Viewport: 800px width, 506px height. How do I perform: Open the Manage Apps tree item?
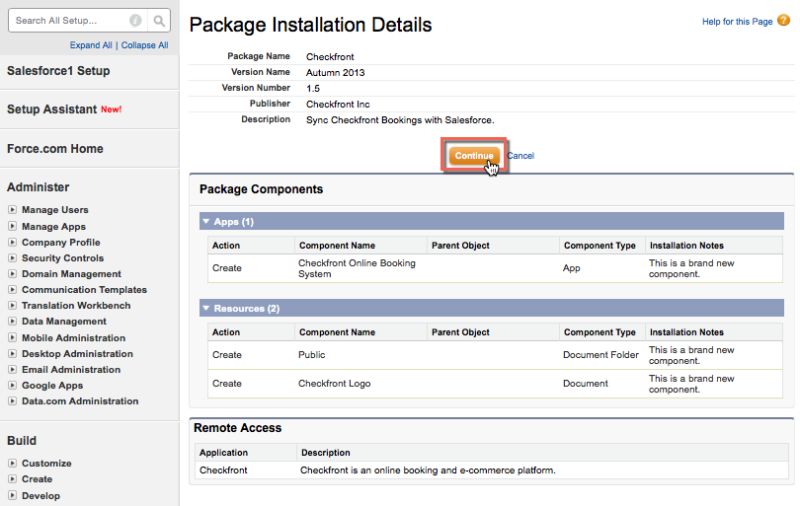pos(54,226)
